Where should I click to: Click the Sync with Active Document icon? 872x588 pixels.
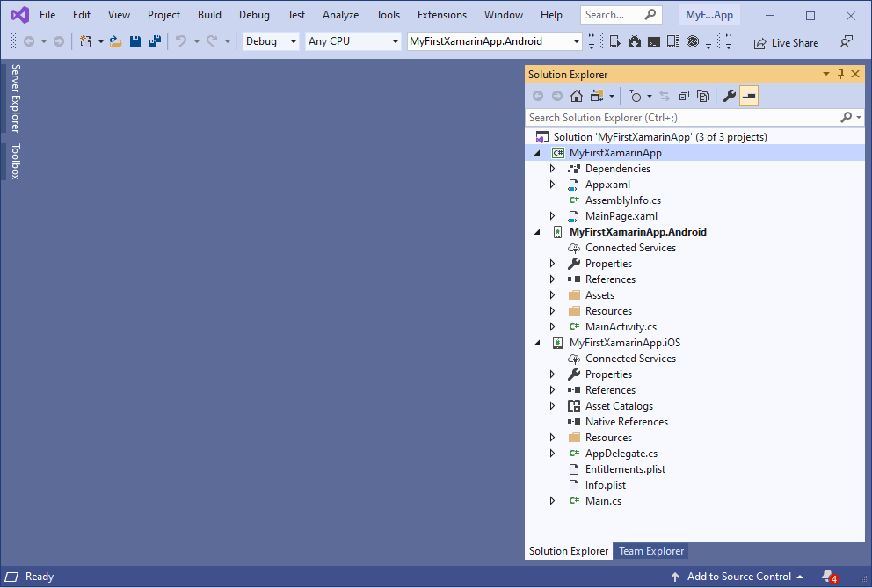pyautogui.click(x=665, y=96)
